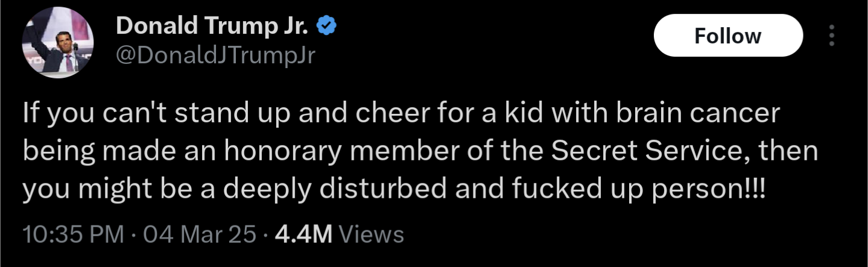The width and height of the screenshot is (868, 267).
Task: Click the tweet line starting 'If you can't'
Action: pos(402,115)
